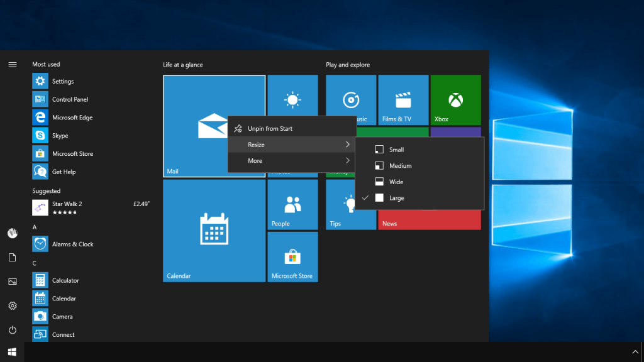Choose Small tile size
Image resolution: width=644 pixels, height=362 pixels.
pos(419,150)
